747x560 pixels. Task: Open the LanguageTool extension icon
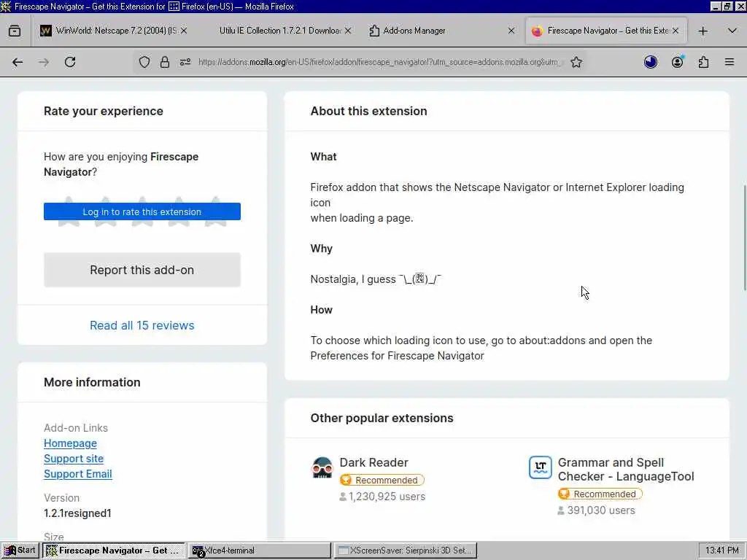point(541,467)
